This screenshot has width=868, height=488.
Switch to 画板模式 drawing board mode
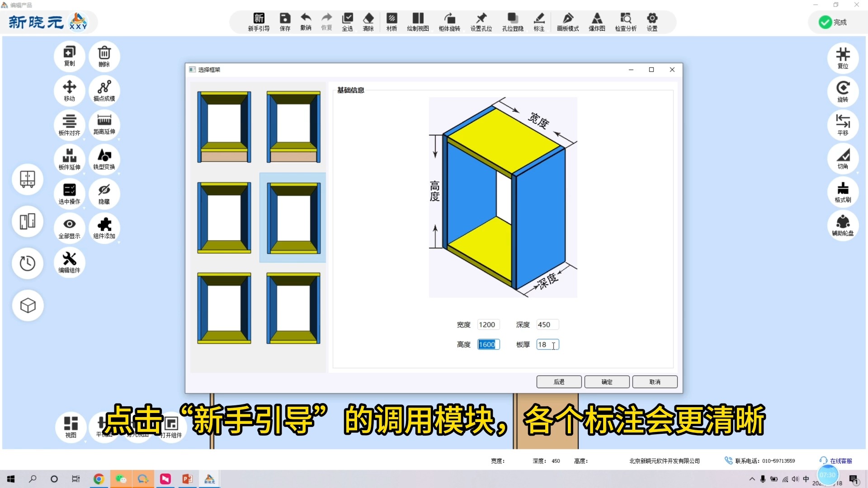pyautogui.click(x=567, y=21)
